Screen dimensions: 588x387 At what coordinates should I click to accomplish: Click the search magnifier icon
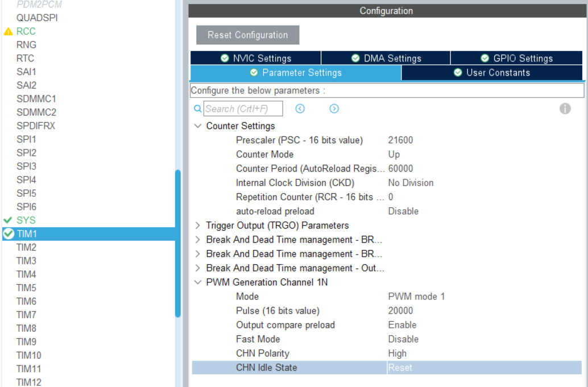pos(196,108)
